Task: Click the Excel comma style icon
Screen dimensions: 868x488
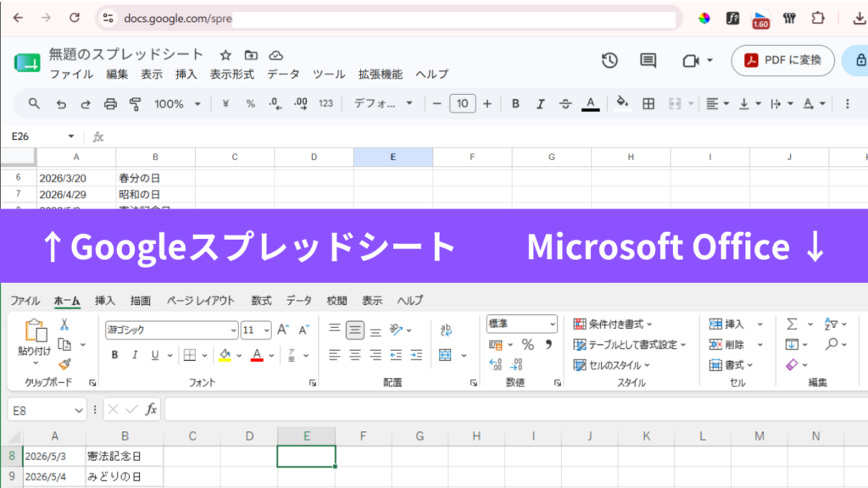Action: coord(548,344)
